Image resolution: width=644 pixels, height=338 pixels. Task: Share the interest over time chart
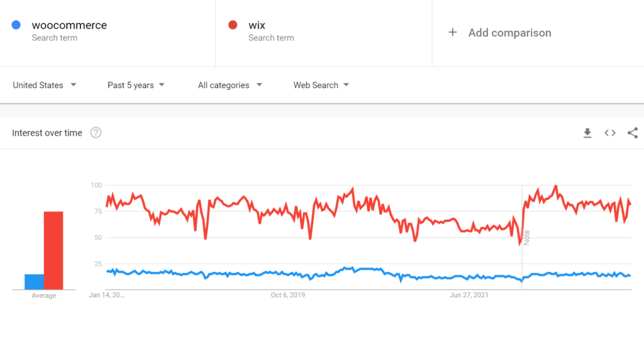pos(633,133)
